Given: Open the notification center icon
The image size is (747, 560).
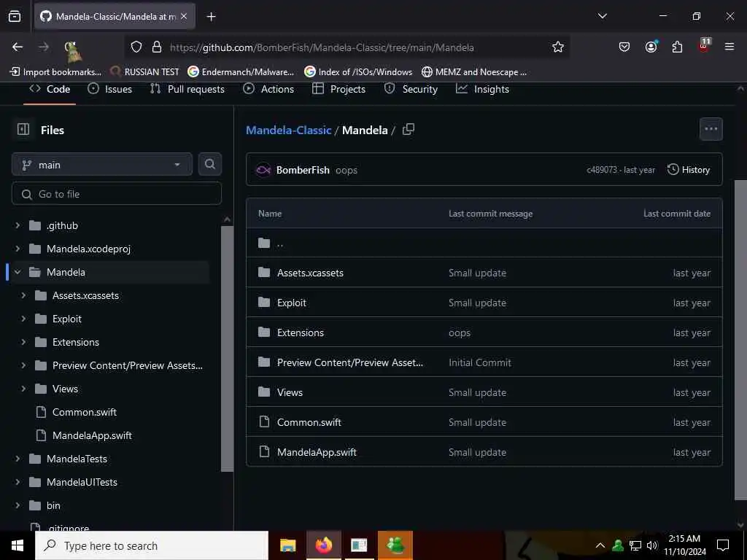Looking at the screenshot, I should [x=723, y=545].
